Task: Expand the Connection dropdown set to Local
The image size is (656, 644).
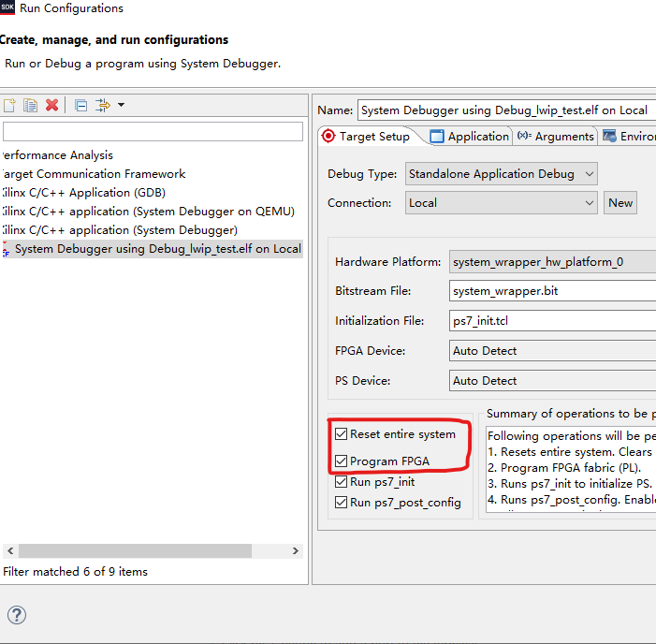Action: [501, 203]
